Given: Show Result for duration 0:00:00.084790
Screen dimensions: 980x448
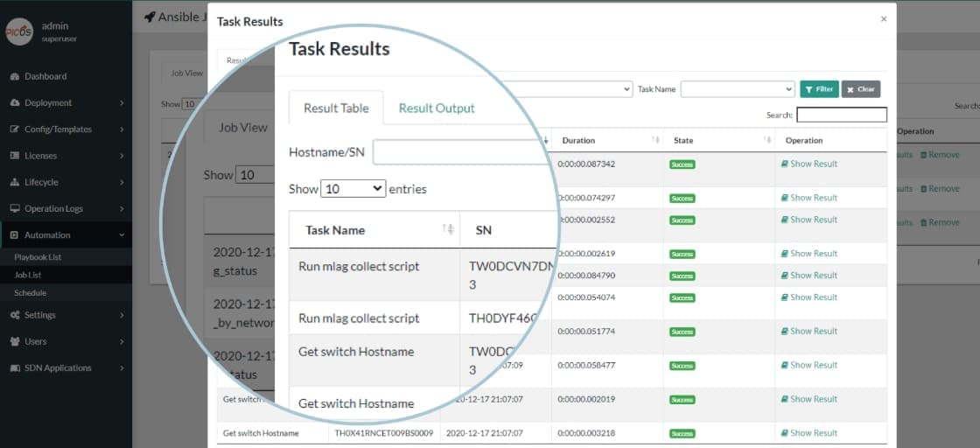Looking at the screenshot, I should (x=808, y=275).
